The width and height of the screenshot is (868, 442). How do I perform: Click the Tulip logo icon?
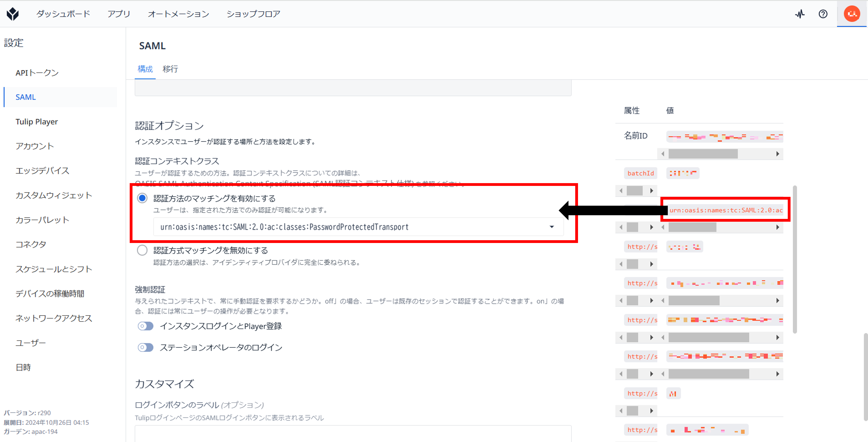tap(13, 14)
